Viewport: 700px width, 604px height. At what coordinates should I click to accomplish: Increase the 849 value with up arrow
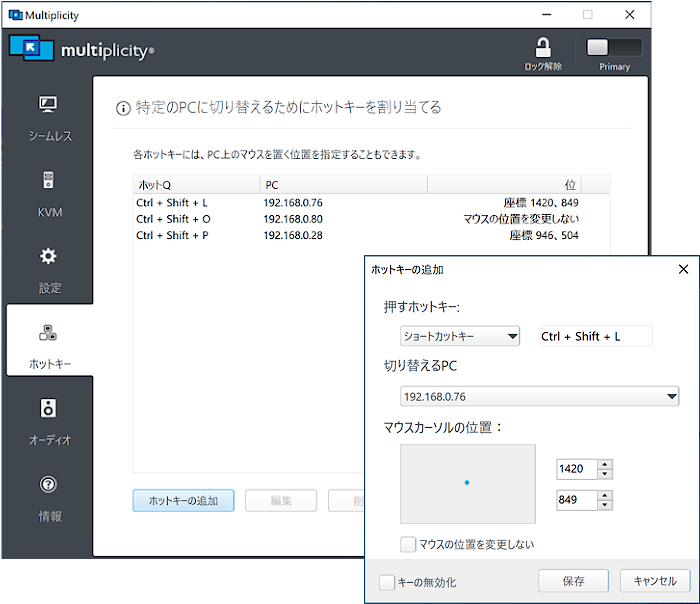click(x=605, y=495)
